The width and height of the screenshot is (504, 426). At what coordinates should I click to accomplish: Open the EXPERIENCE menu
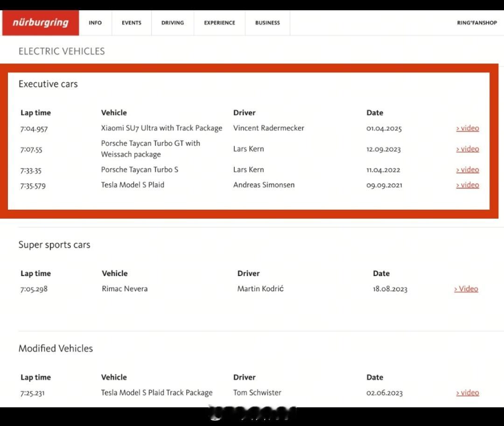(219, 23)
